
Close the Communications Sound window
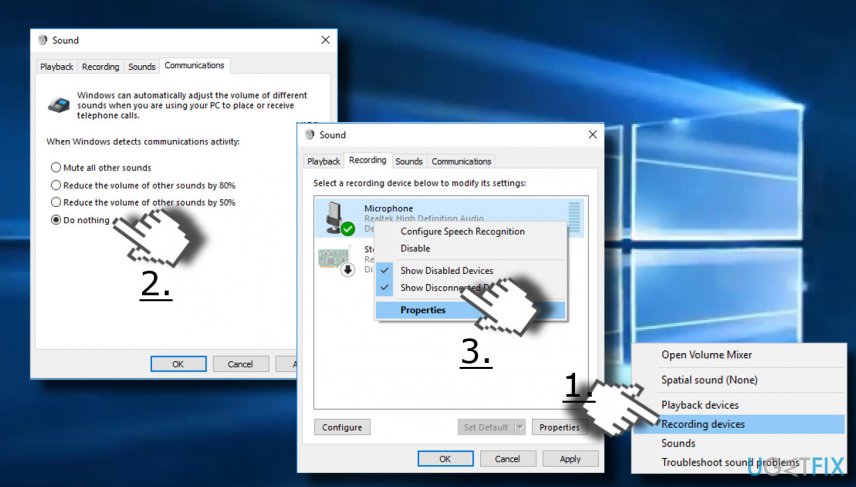pyautogui.click(x=325, y=40)
